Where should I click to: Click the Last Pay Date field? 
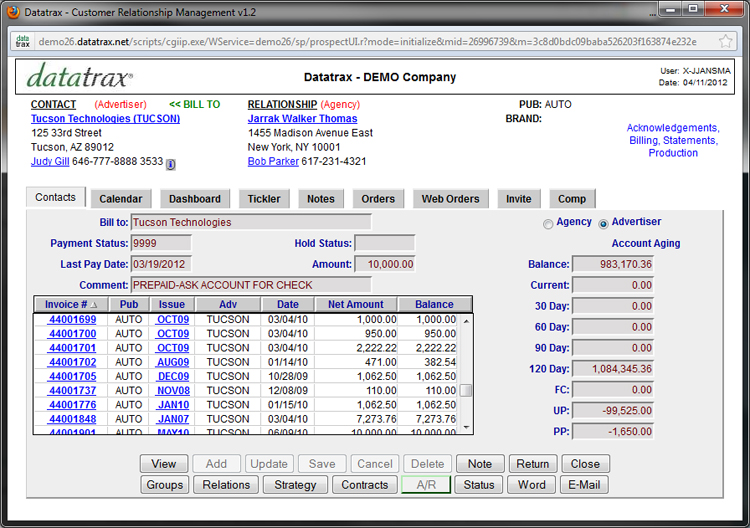[x=161, y=264]
